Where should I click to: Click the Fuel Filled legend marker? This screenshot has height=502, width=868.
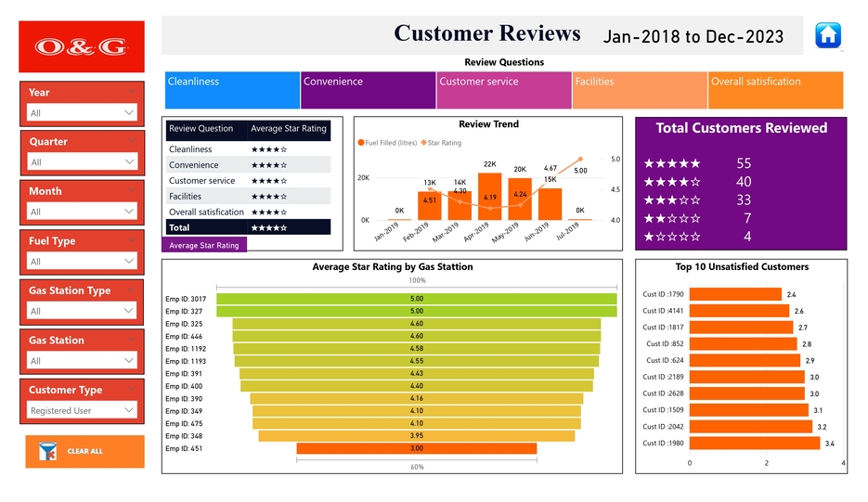(x=361, y=143)
